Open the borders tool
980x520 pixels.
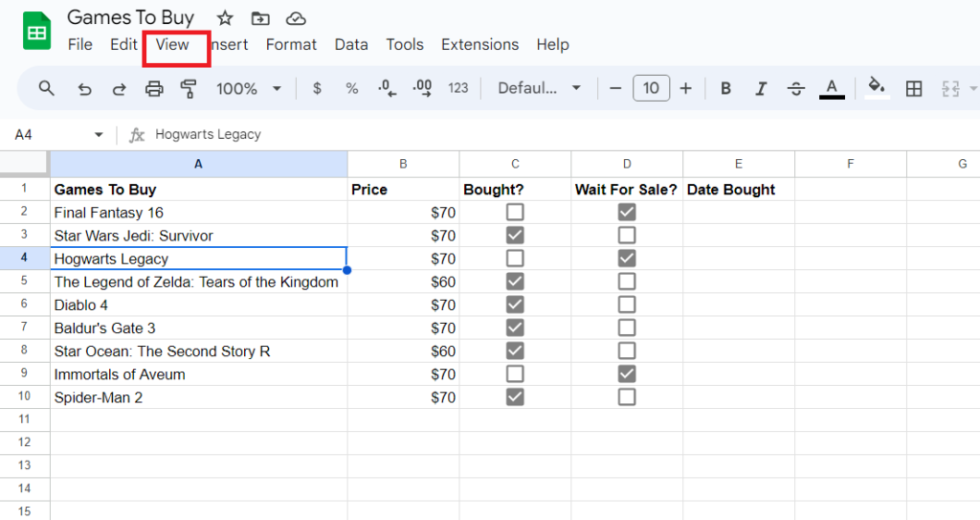pyautogui.click(x=914, y=88)
